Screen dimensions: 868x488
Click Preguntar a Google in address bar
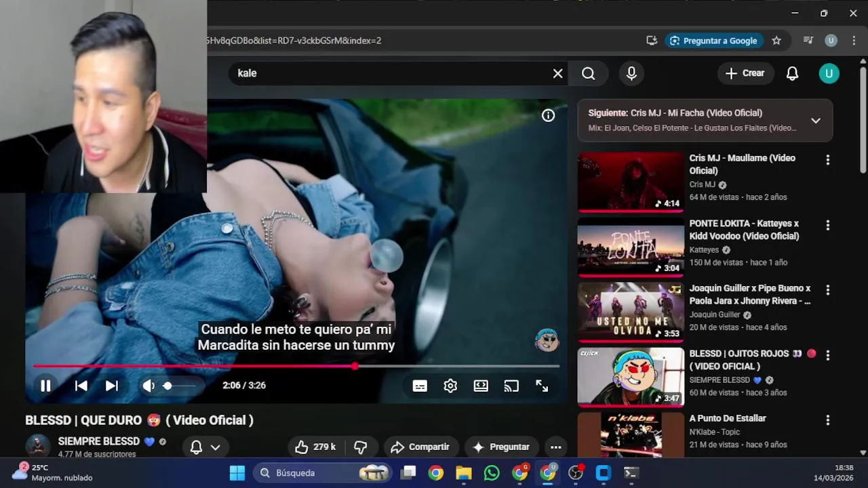713,41
